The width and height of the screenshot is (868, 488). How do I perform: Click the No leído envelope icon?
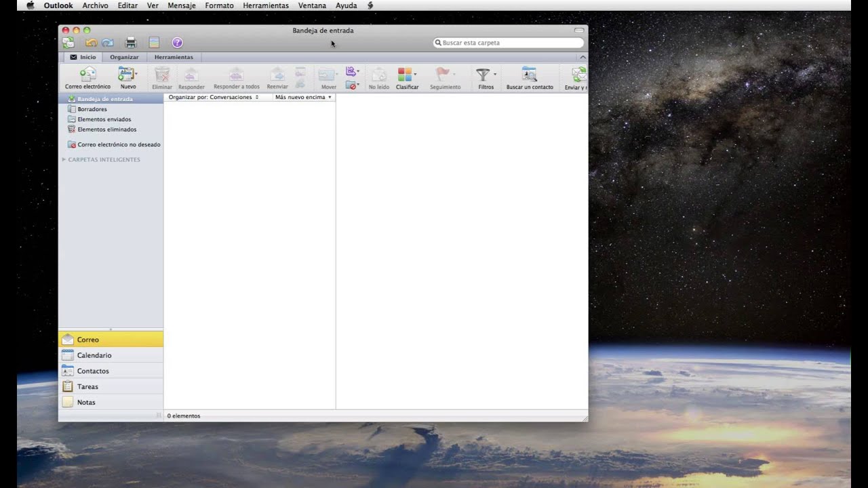[x=379, y=75]
